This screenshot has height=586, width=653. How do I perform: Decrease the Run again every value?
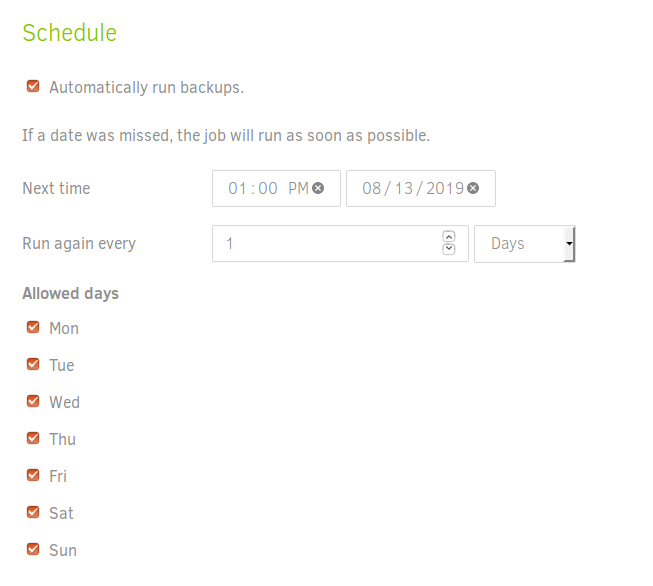click(448, 249)
